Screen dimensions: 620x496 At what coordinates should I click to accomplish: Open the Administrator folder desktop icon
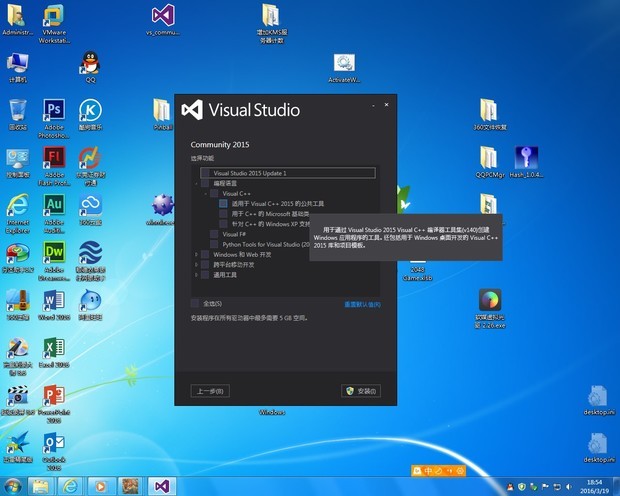pyautogui.click(x=17, y=20)
